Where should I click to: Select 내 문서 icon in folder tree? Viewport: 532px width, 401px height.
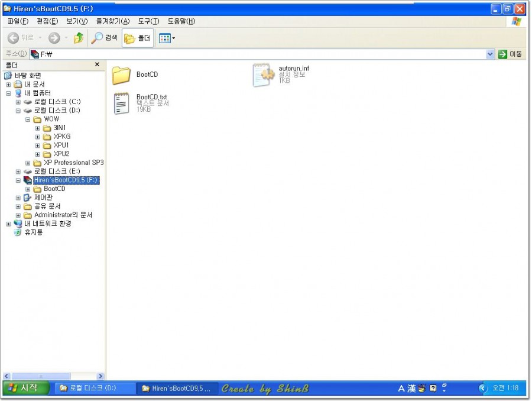(18, 84)
